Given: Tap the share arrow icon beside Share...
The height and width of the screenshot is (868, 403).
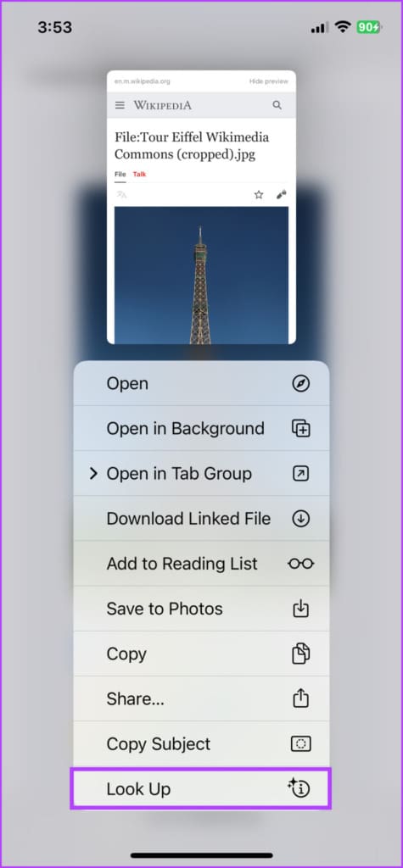Looking at the screenshot, I should coord(300,698).
